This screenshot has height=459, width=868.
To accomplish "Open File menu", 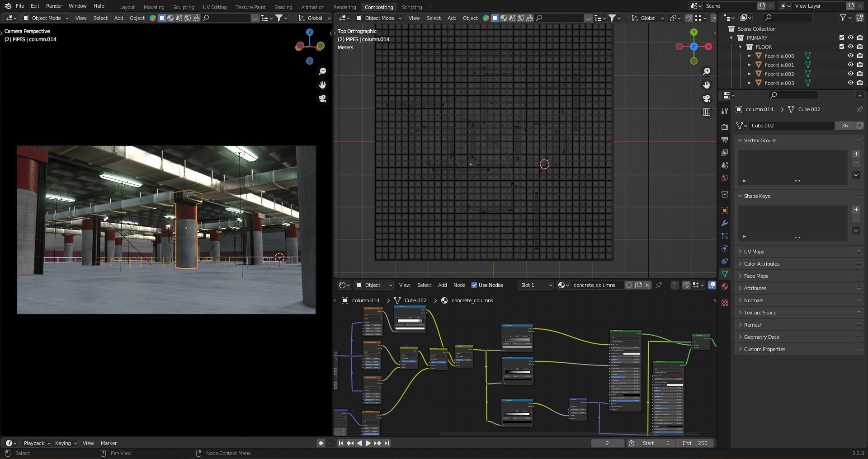I will 20,6.
